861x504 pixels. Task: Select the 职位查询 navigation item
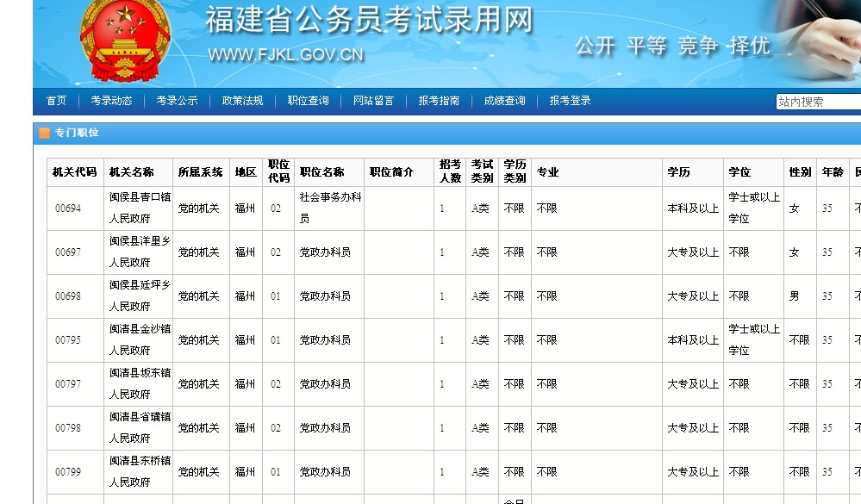(309, 100)
